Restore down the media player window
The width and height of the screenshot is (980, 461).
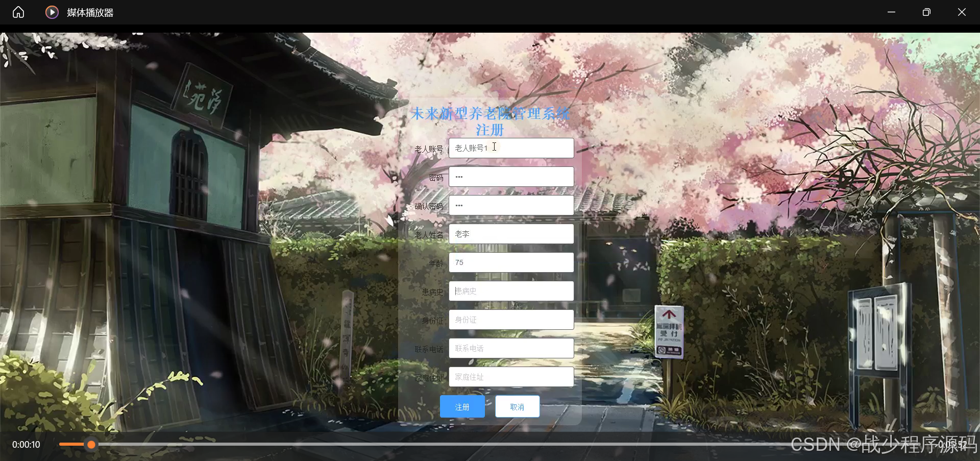pos(926,12)
